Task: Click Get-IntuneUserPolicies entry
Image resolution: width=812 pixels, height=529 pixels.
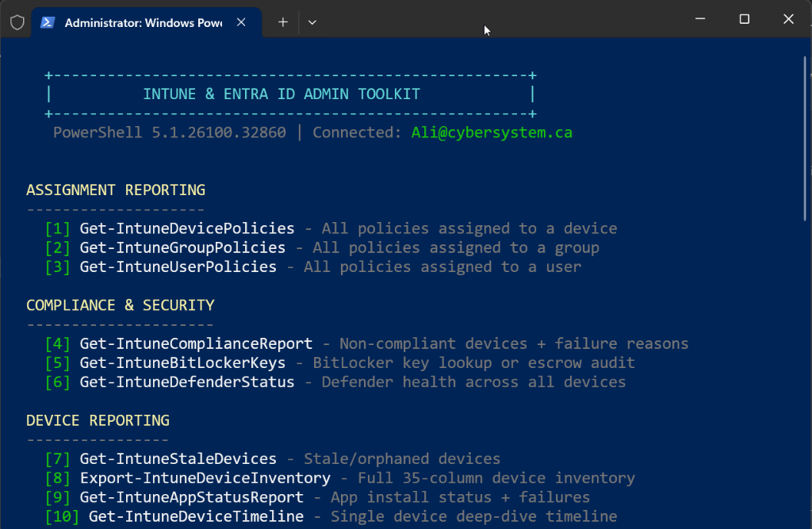Action: (178, 266)
